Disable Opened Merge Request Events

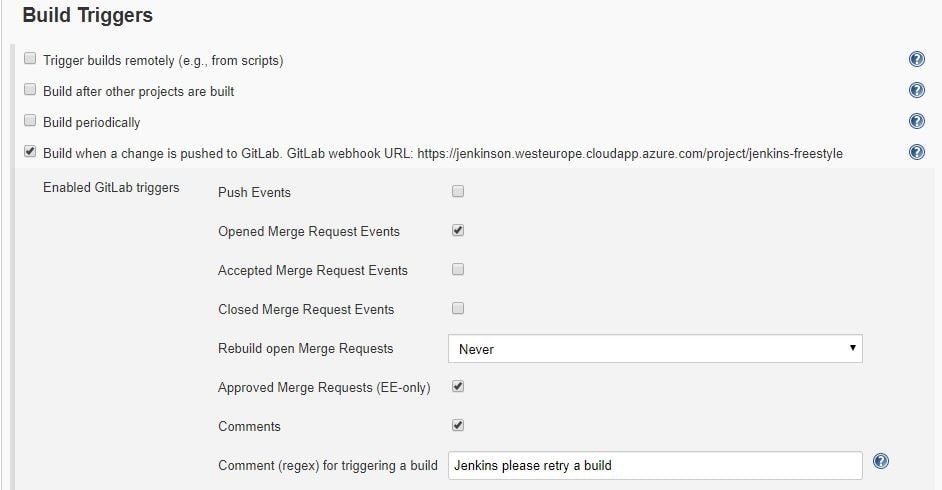pyautogui.click(x=458, y=231)
